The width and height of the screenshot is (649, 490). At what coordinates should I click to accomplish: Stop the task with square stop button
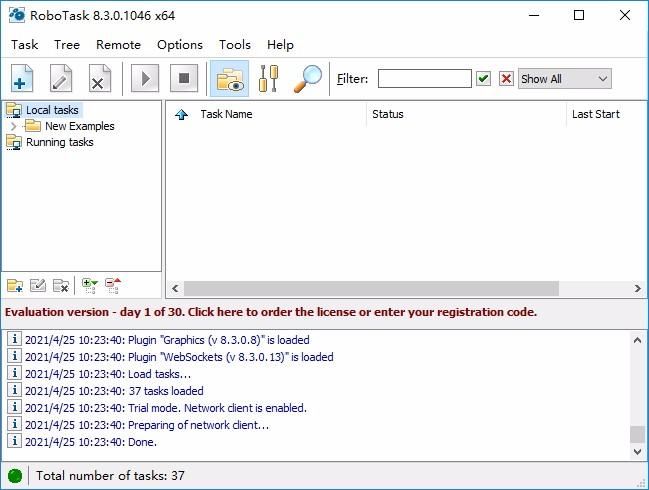(x=184, y=78)
